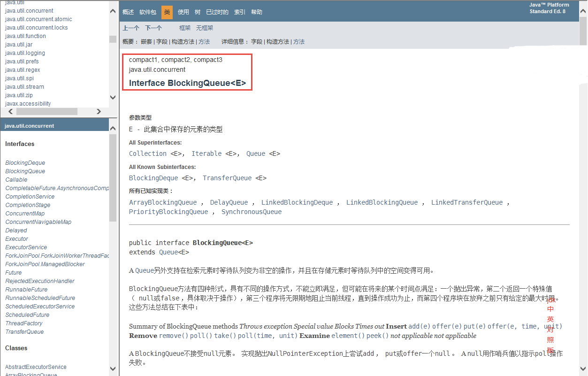Jump to 方法 in the 详细信息 row
The height and width of the screenshot is (376, 588).
(x=299, y=42)
